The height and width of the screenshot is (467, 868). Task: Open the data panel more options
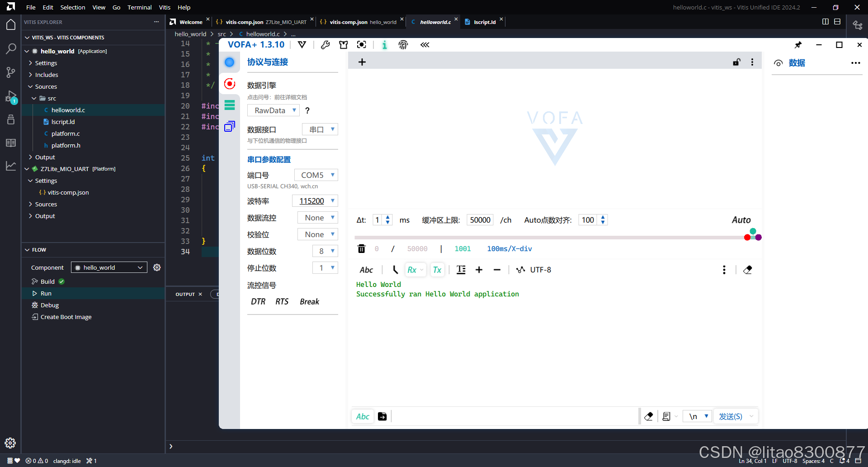click(855, 63)
